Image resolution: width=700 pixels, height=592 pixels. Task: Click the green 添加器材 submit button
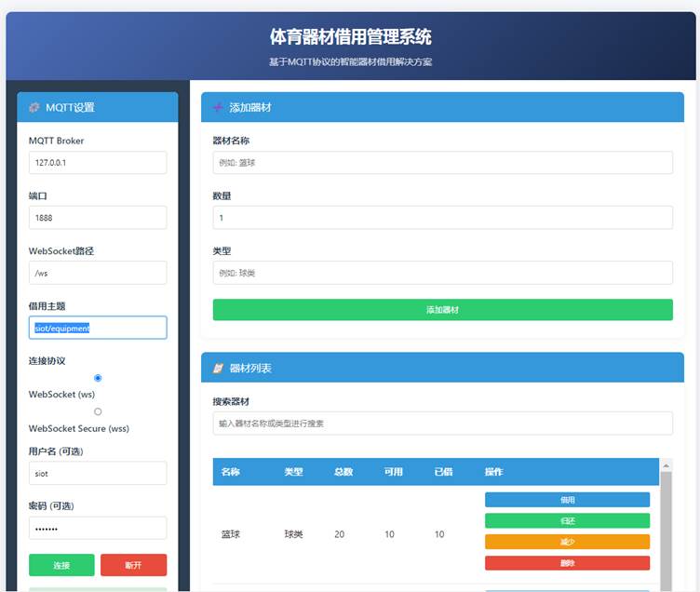point(442,310)
